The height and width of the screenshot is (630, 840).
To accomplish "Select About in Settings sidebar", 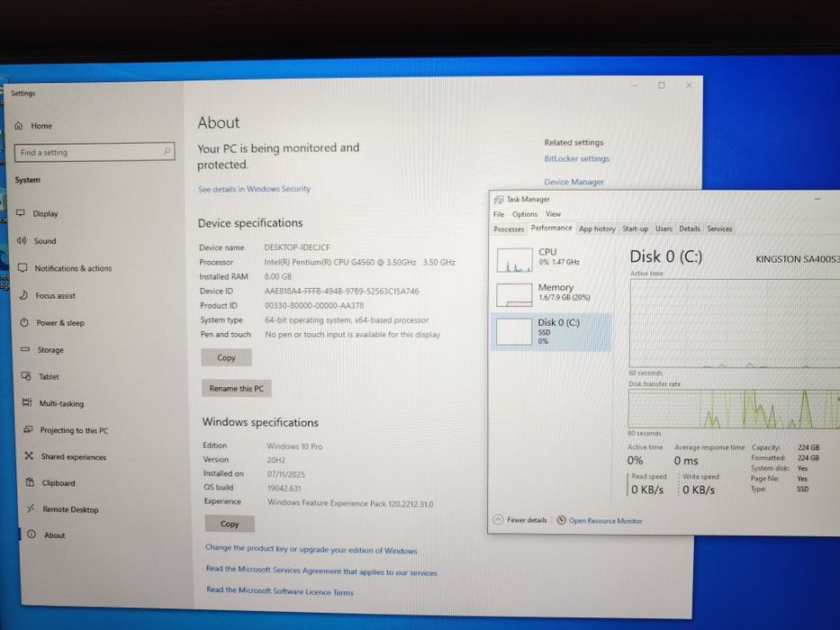I will [46, 535].
